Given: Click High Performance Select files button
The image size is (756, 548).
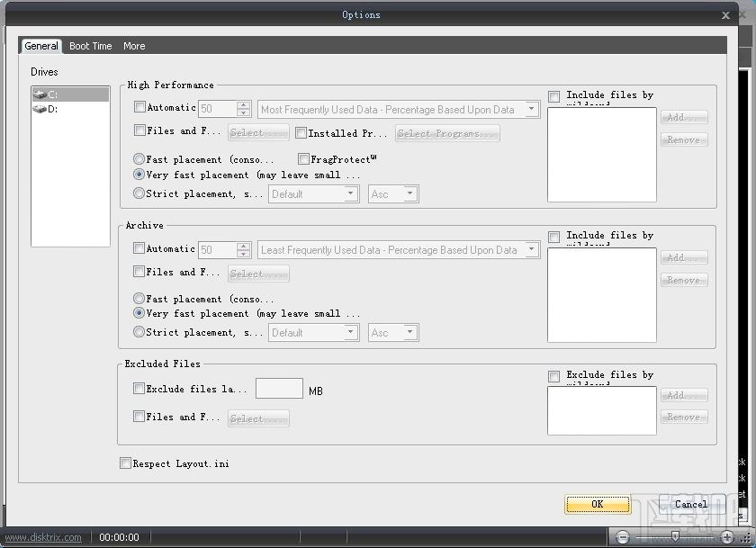Looking at the screenshot, I should pyautogui.click(x=258, y=133).
